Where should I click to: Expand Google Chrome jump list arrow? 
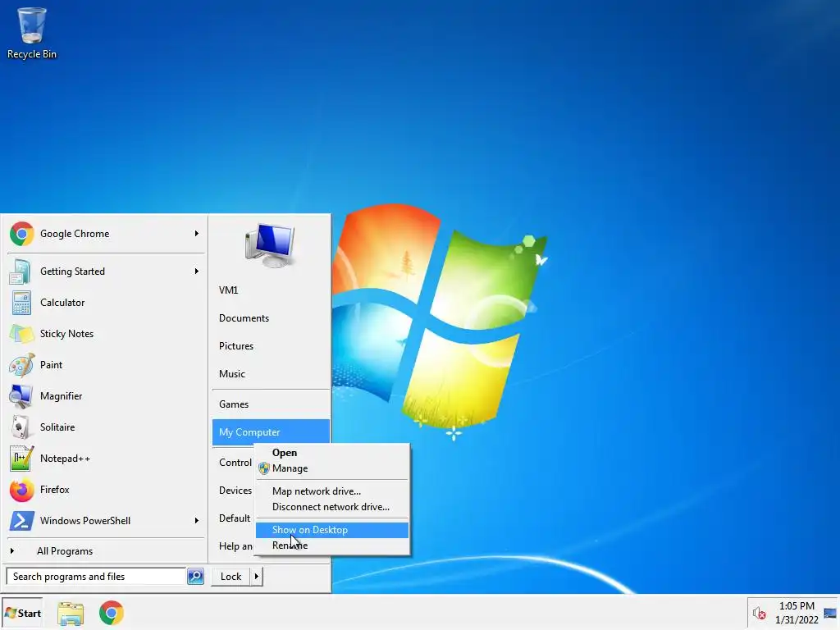click(x=197, y=234)
